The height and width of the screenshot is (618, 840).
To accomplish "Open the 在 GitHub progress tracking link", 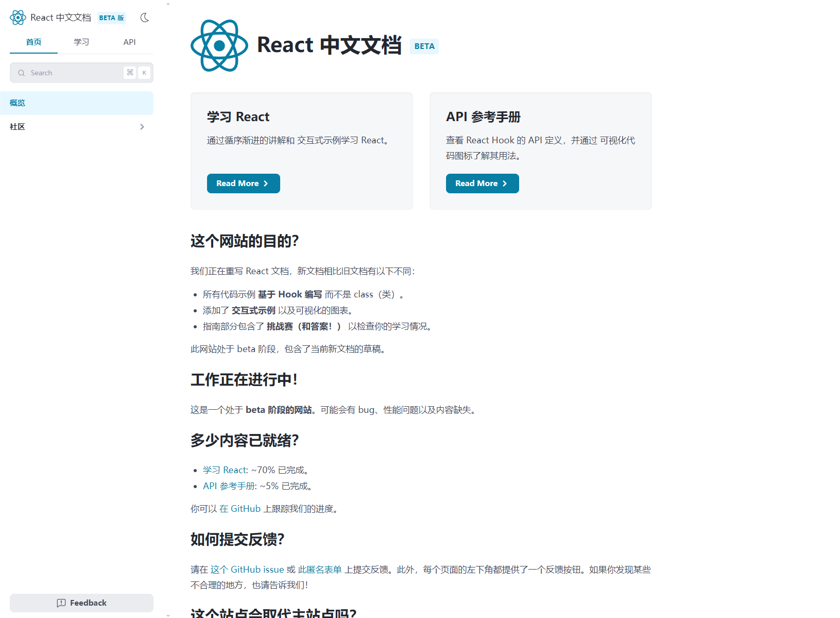I will coord(240,509).
